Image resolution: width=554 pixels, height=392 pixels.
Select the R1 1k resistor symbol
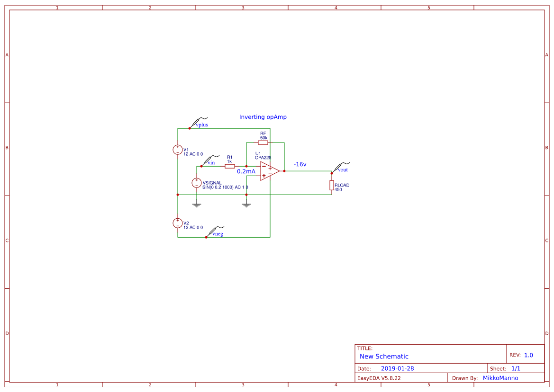(x=229, y=166)
